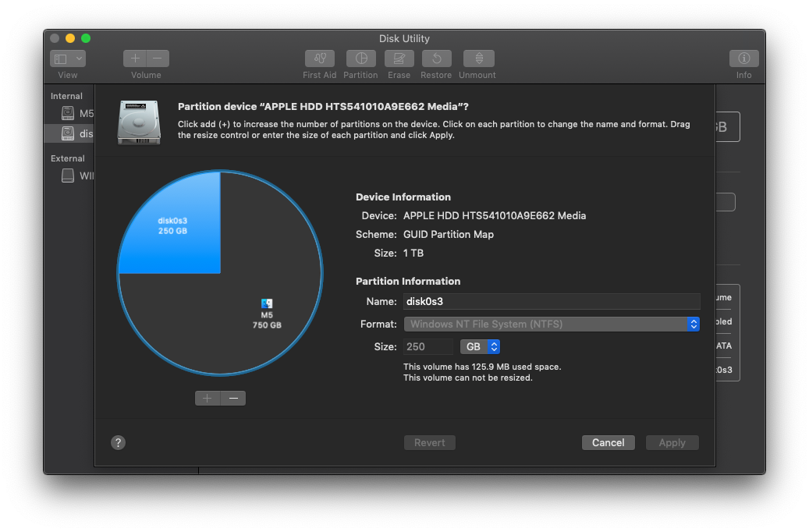Run First Aid on the disk
The height and width of the screenshot is (532, 809).
click(x=319, y=59)
